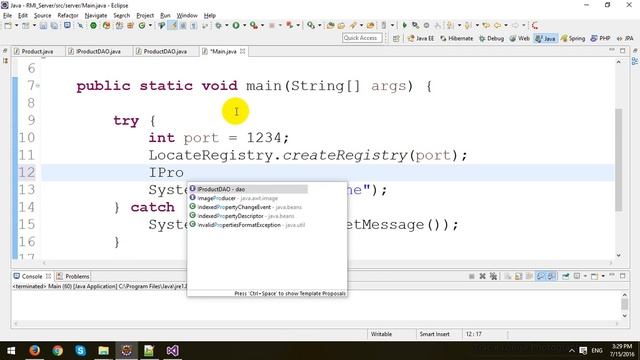Click the Pin Console icon
Screen dimensions: 640x360
click(x=565, y=276)
